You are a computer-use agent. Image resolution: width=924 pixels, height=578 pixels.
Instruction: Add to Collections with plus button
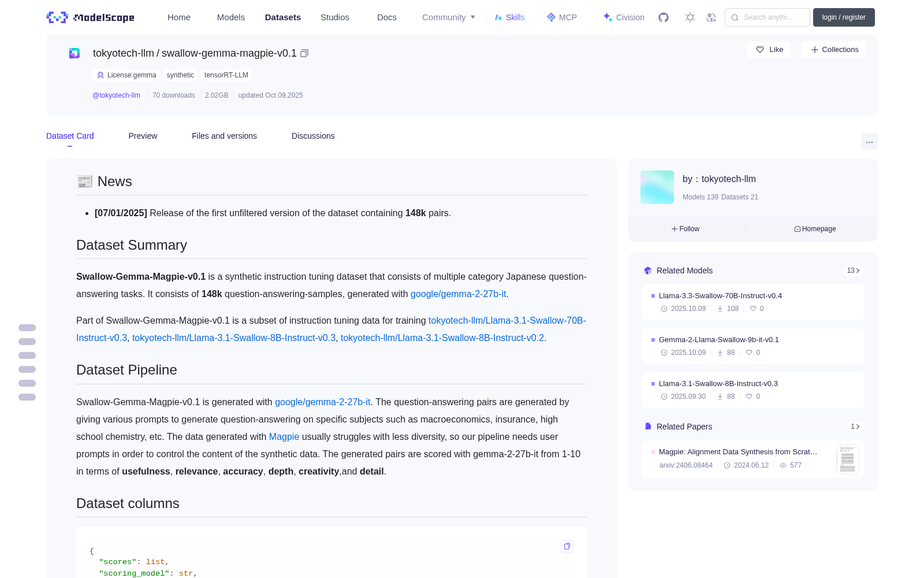pyautogui.click(x=834, y=50)
